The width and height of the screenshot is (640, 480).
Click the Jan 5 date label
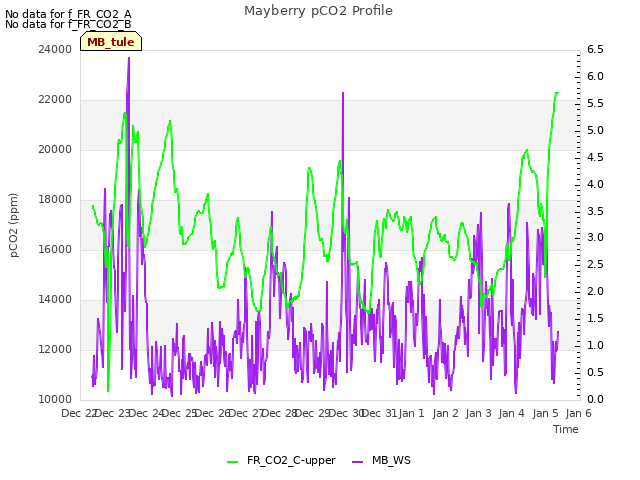pos(546,413)
